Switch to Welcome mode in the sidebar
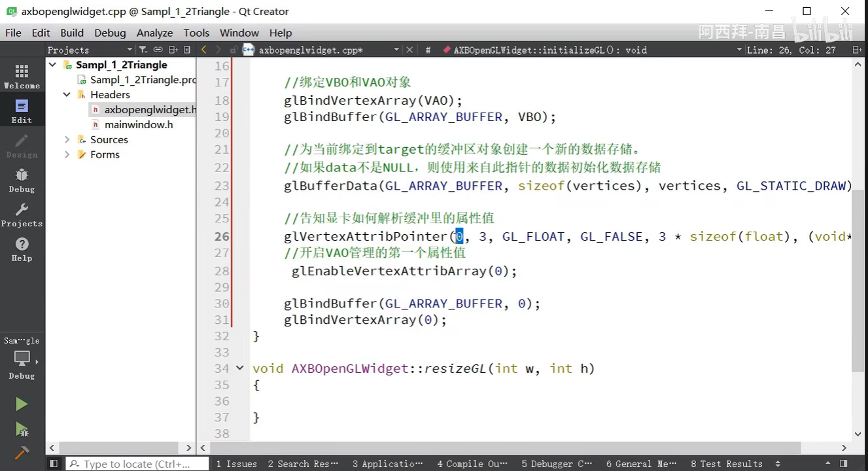 pyautogui.click(x=22, y=77)
